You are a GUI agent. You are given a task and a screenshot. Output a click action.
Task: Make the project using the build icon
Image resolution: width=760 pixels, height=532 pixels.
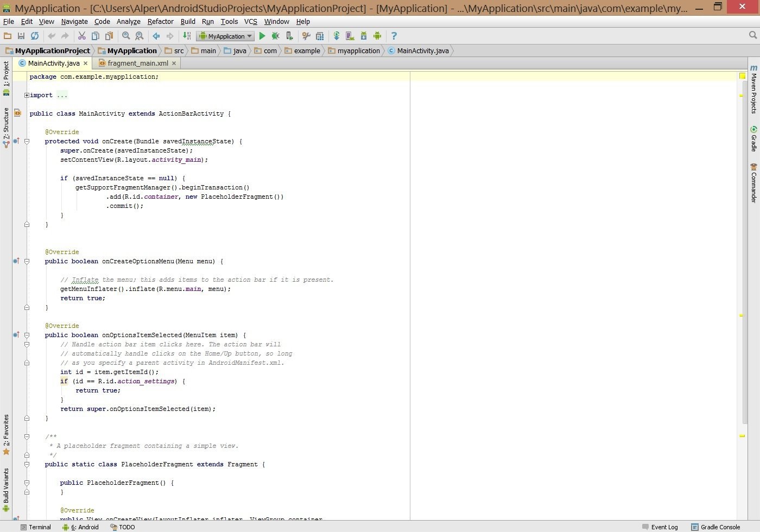187,36
